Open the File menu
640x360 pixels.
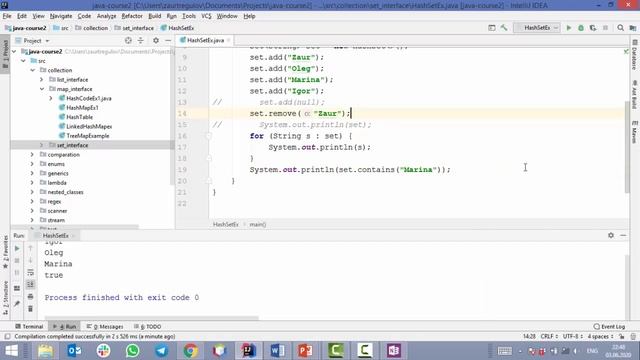(7, 16)
